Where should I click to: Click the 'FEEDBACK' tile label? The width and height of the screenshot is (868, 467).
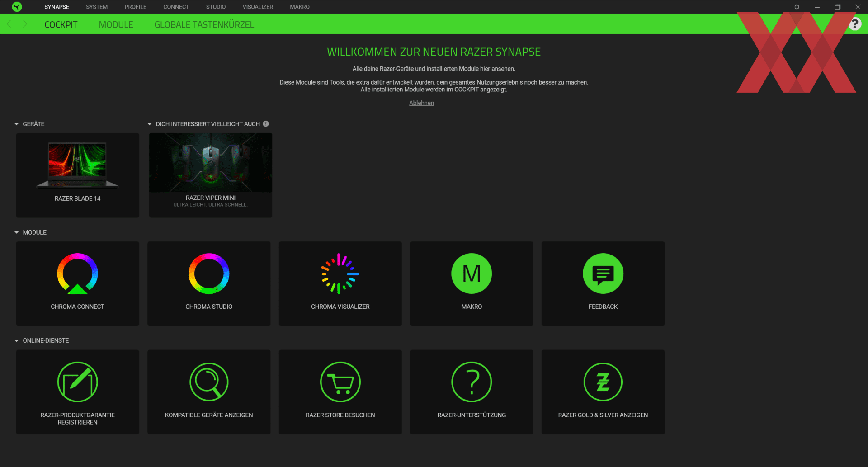[603, 307]
